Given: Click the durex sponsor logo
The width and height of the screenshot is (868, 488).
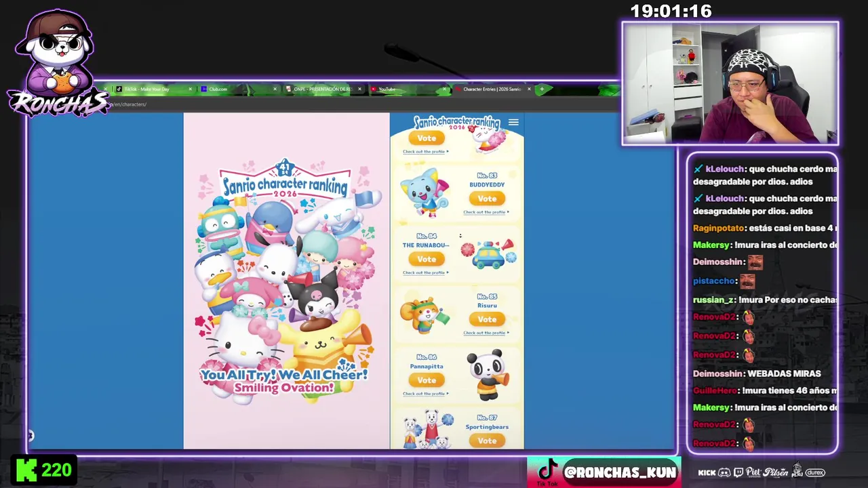Looking at the screenshot, I should 815,472.
